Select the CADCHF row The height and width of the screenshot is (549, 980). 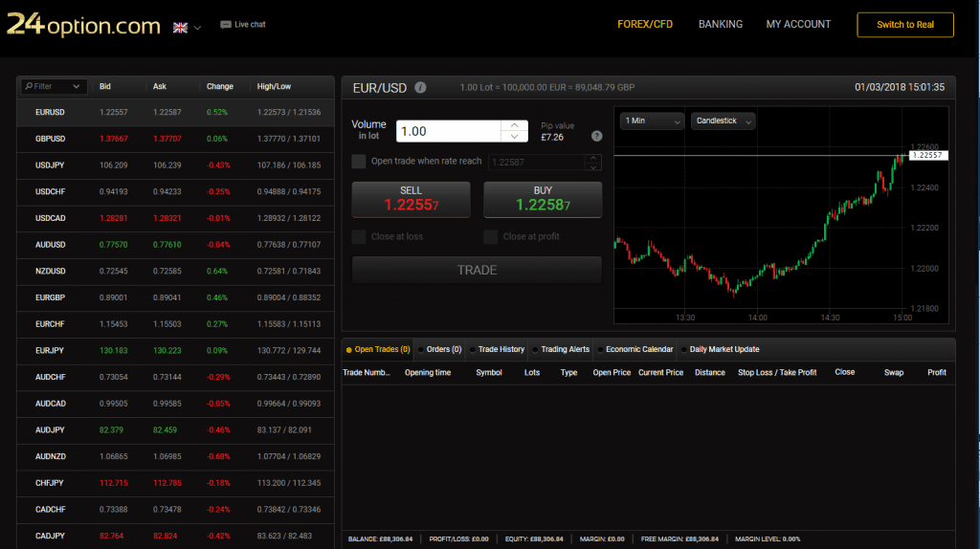pyautogui.click(x=176, y=510)
